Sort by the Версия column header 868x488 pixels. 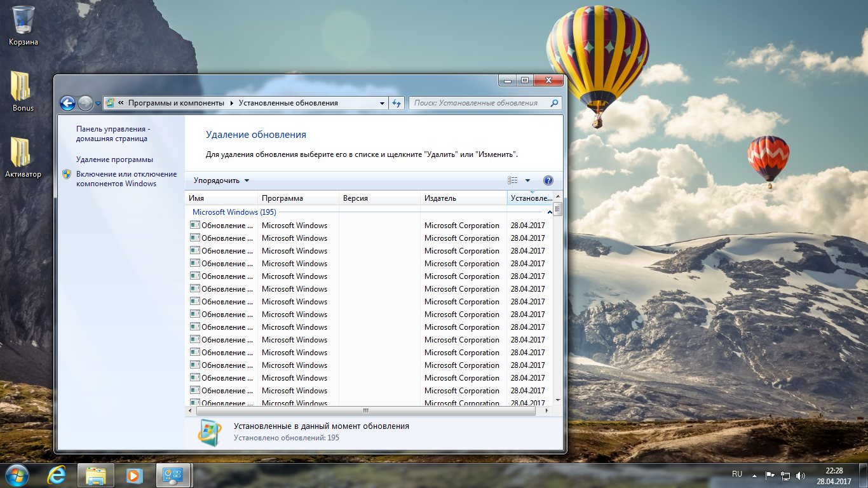379,198
